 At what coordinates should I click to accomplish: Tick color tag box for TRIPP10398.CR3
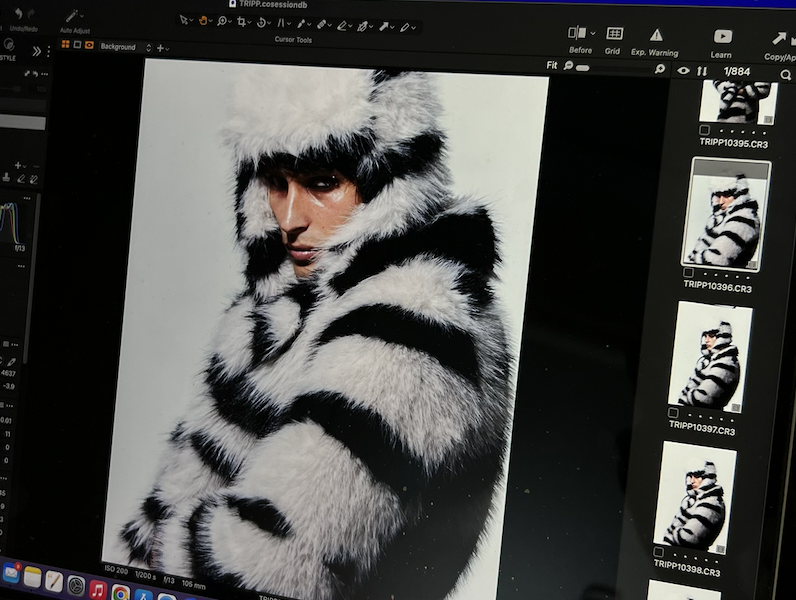658,552
